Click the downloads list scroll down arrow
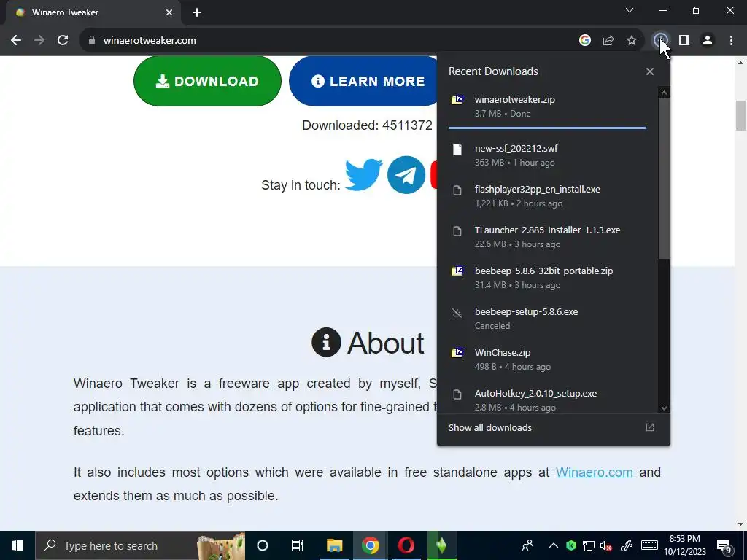This screenshot has width=747, height=560. pyautogui.click(x=664, y=408)
